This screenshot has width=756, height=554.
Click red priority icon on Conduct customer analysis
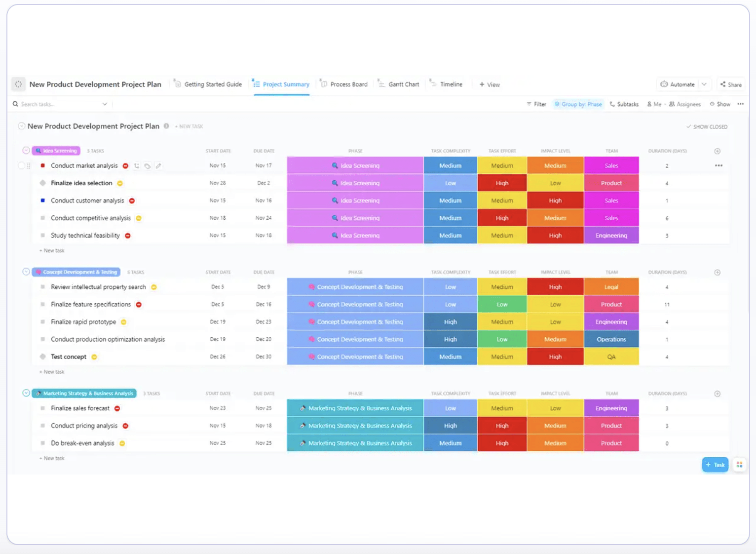click(x=132, y=201)
